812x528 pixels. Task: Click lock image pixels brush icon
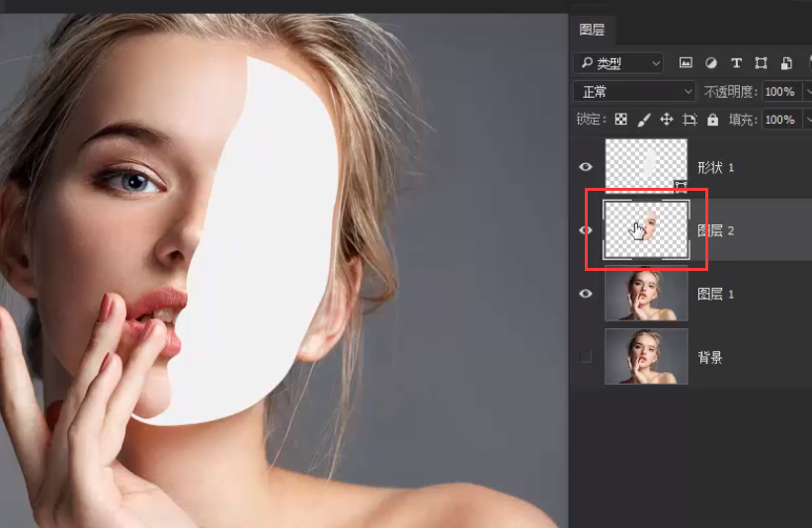pyautogui.click(x=643, y=120)
